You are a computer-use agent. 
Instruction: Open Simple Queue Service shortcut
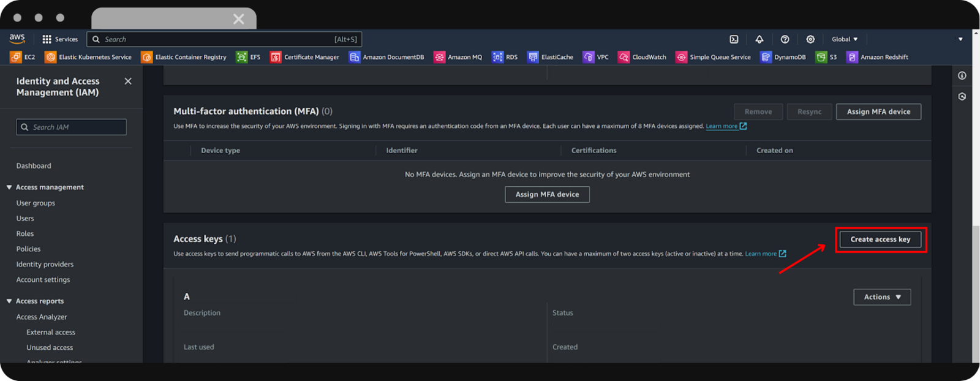[x=714, y=57]
